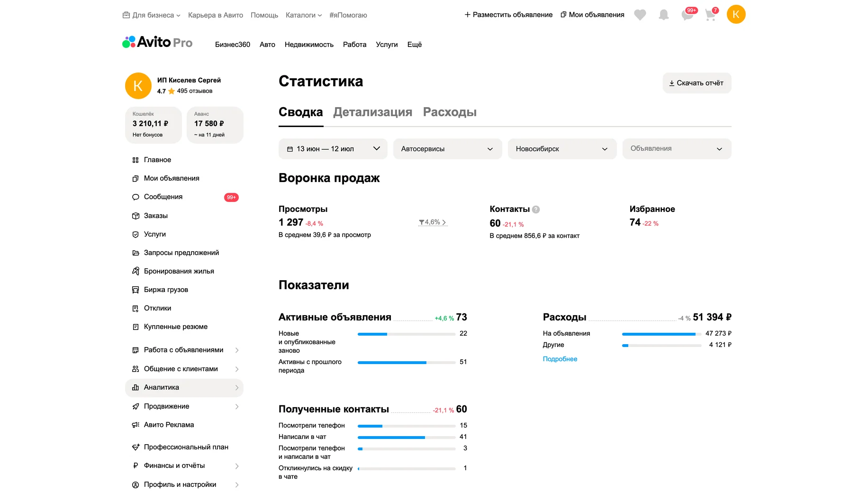
Task: Open the Аванс 17 580 ₽ card
Action: pos(215,125)
